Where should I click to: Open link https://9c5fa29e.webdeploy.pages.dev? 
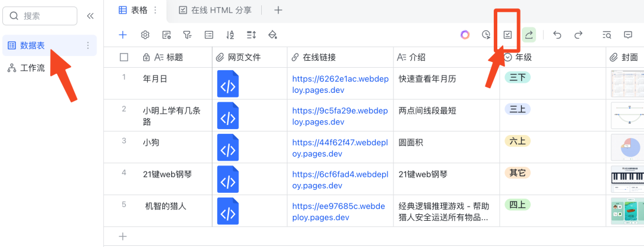[340, 116]
